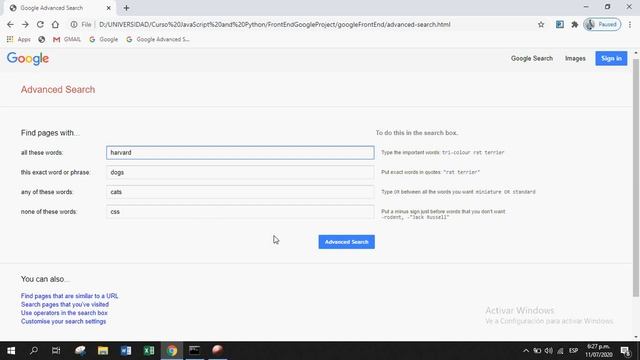Click the 'To do this in the search box' text
Screen dimensions: 640x360
(x=417, y=133)
